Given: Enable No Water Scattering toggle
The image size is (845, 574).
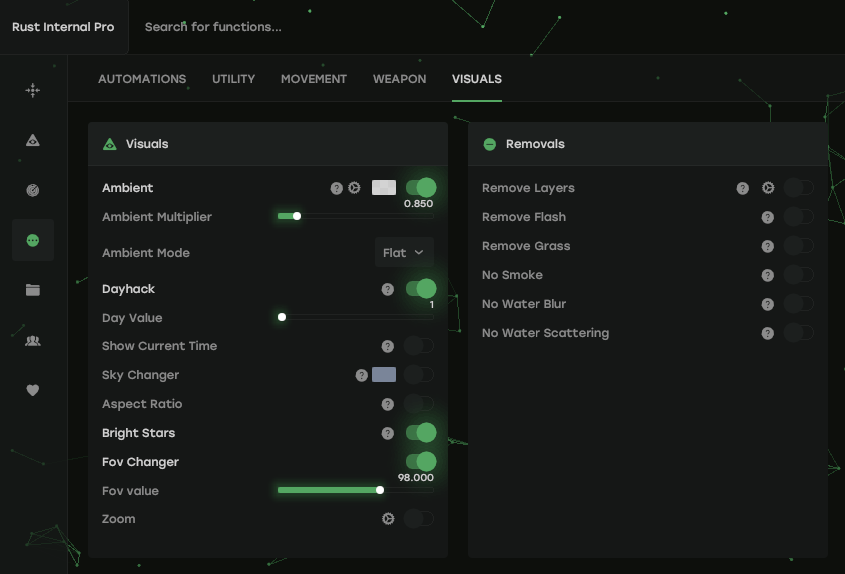Looking at the screenshot, I should [x=799, y=333].
